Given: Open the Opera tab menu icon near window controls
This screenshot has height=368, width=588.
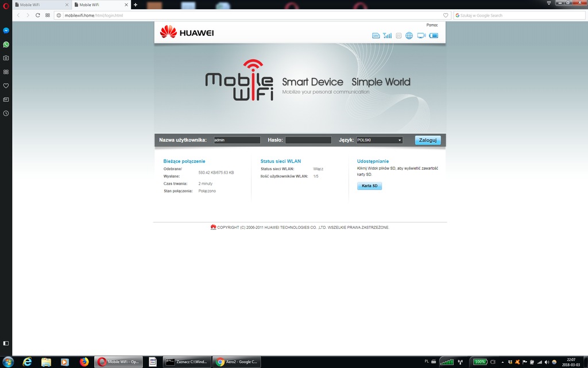Looking at the screenshot, I should click(548, 3).
